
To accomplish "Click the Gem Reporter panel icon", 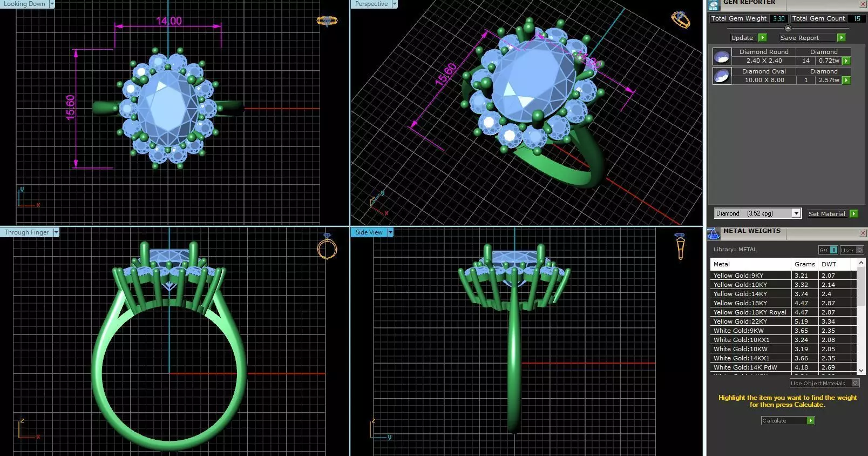I will click(714, 5).
